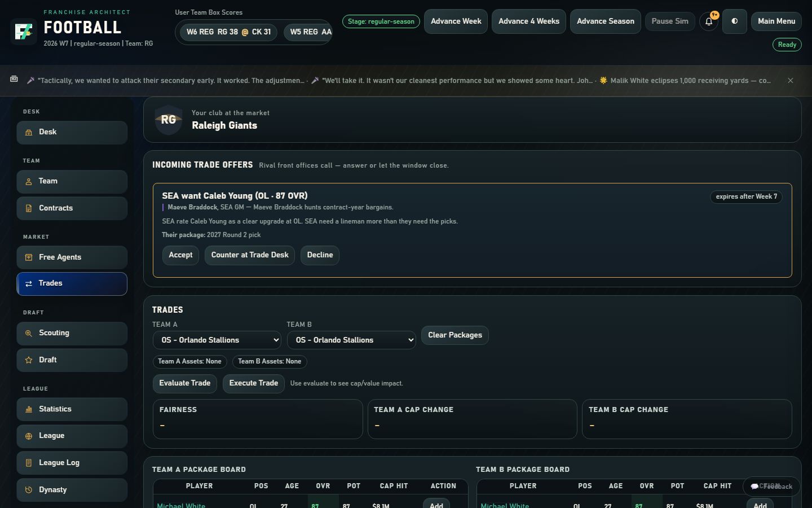
Task: Dismiss the news ticker with X
Action: click(x=791, y=81)
